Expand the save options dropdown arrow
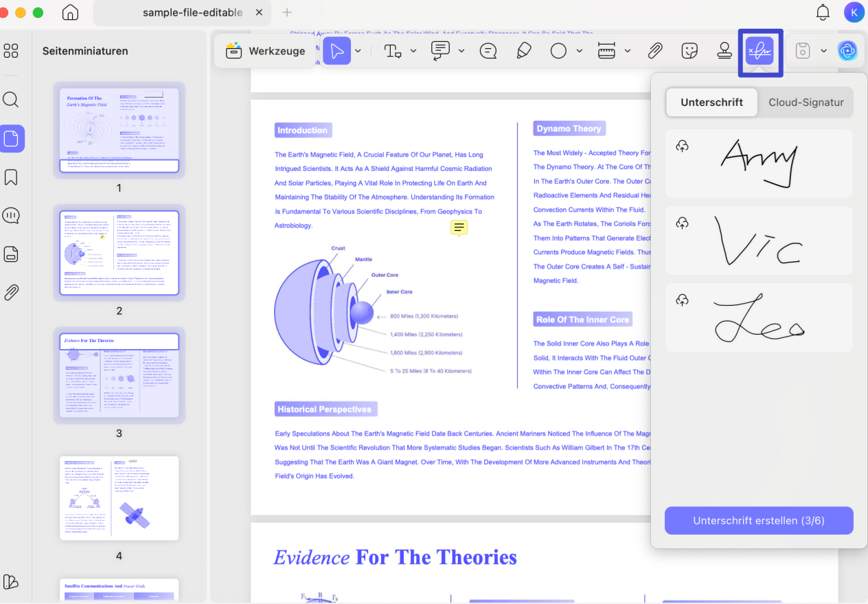868x604 pixels. pyautogui.click(x=823, y=51)
